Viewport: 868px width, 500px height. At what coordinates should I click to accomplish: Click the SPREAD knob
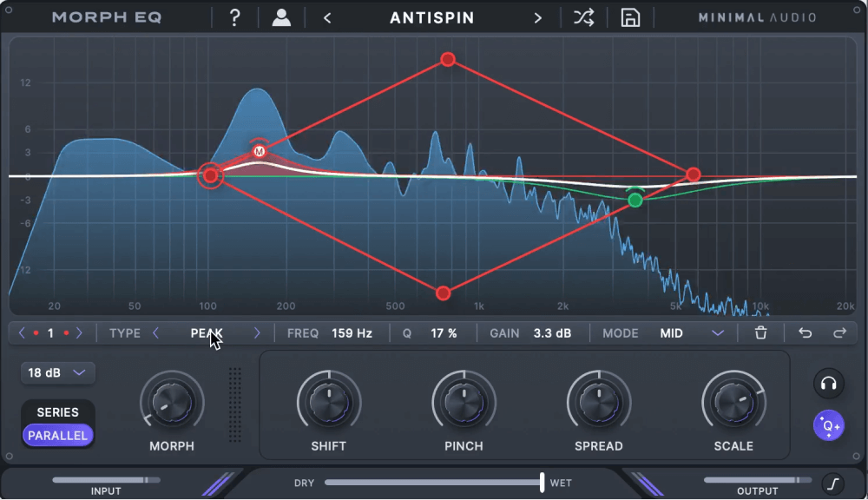click(x=598, y=403)
